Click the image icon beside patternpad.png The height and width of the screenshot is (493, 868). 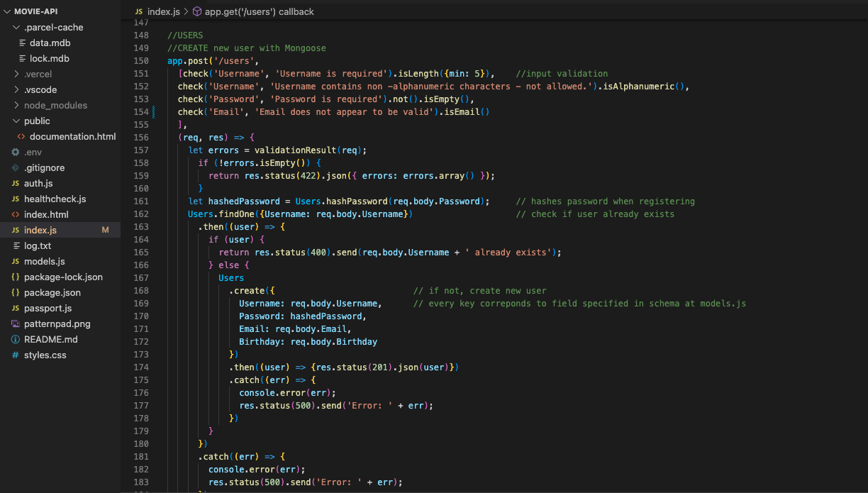(x=16, y=324)
